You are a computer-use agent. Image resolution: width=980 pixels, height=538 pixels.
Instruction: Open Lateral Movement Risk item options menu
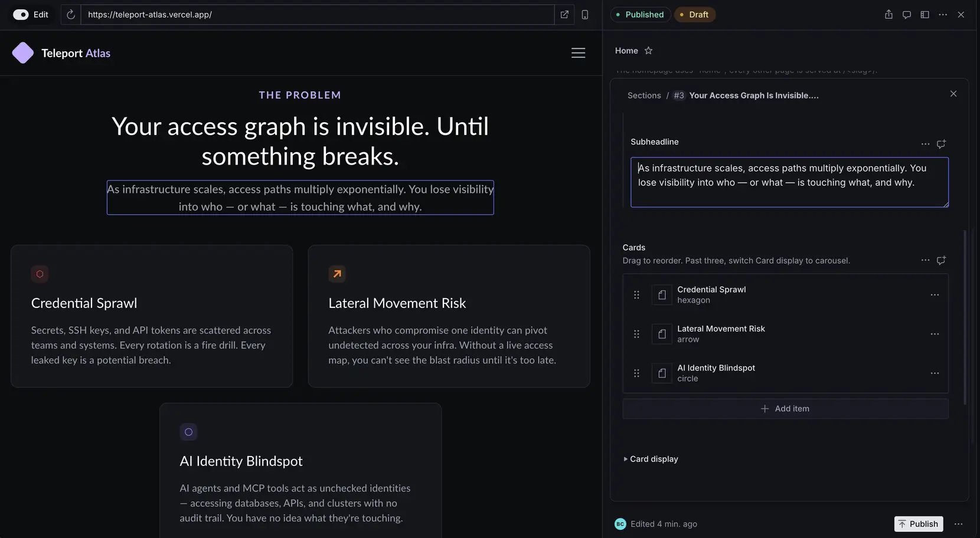point(935,334)
